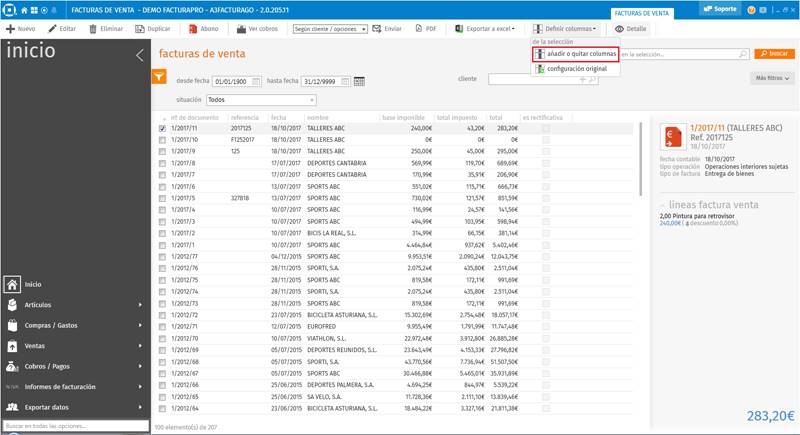This screenshot has height=435, width=800.
Task: Check the checkbox for invoice 1/2012/72
Action: pyautogui.click(x=162, y=315)
